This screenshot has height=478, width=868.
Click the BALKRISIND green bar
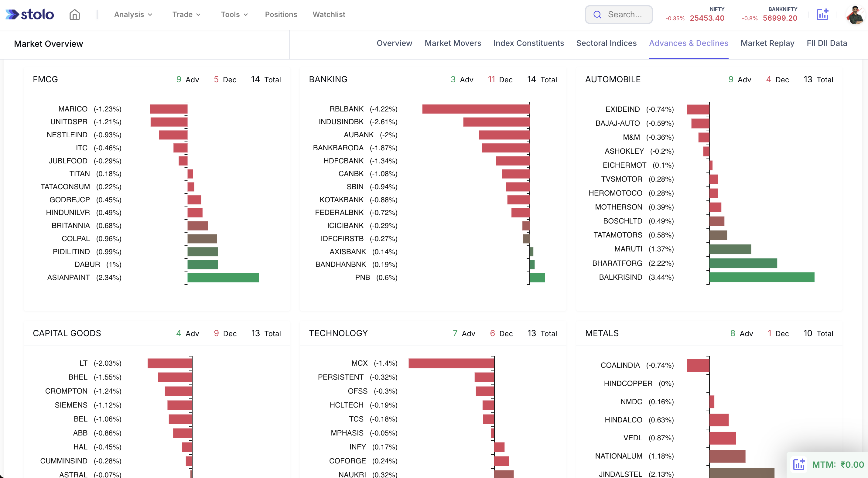(x=762, y=277)
